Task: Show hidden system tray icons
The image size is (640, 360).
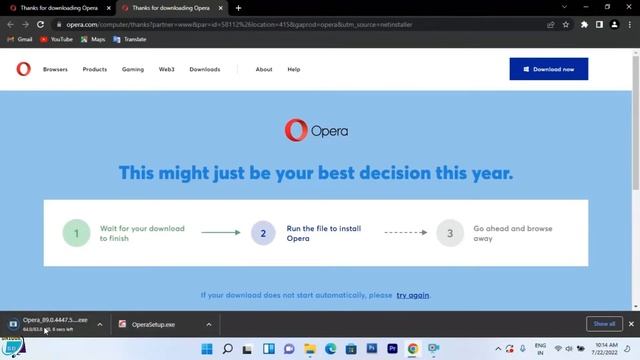Action: tap(498, 349)
